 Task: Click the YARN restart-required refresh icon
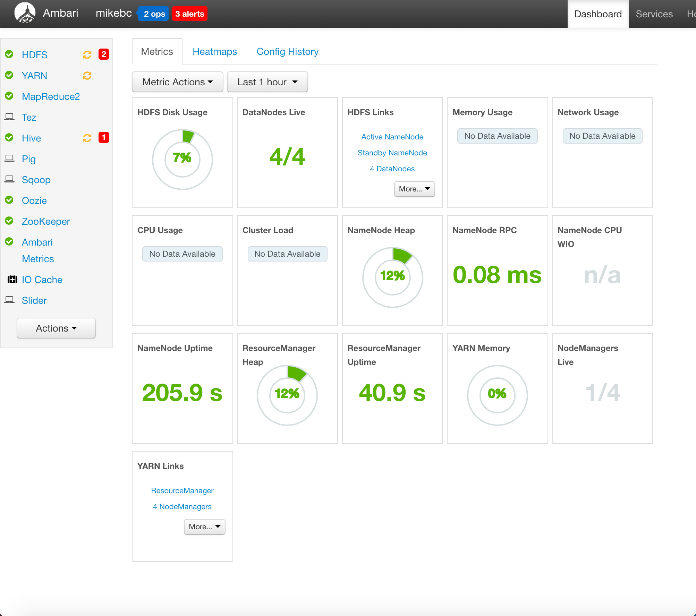(x=87, y=76)
